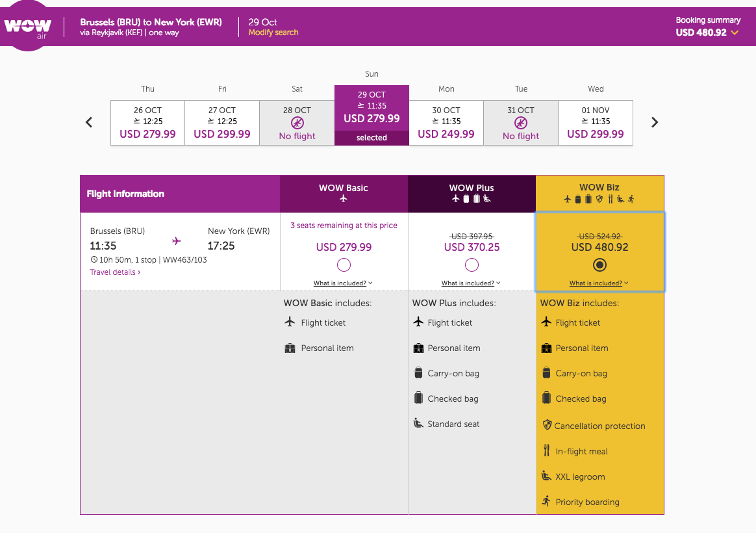
Task: Select the WOW Biz fare radio button
Action: [x=599, y=265]
